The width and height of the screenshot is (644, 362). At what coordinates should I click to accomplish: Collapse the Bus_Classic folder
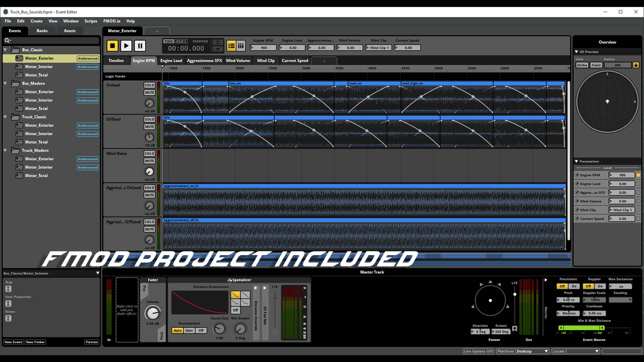(5, 50)
